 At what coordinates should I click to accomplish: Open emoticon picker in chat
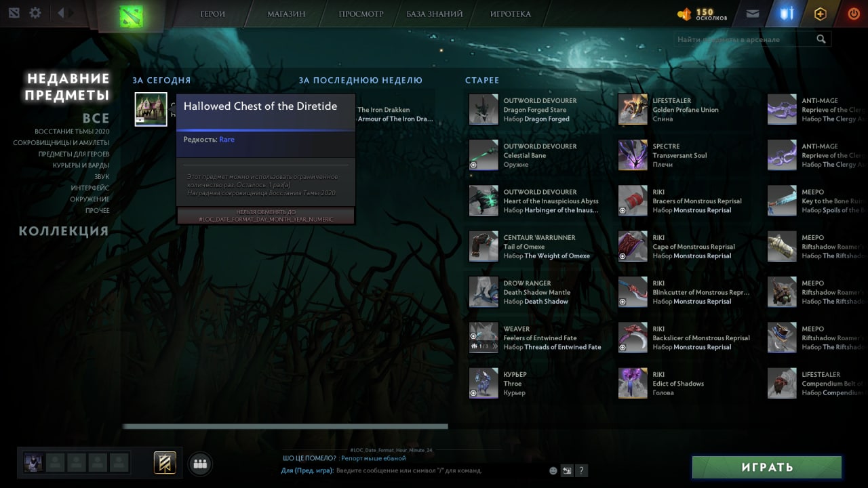(553, 470)
